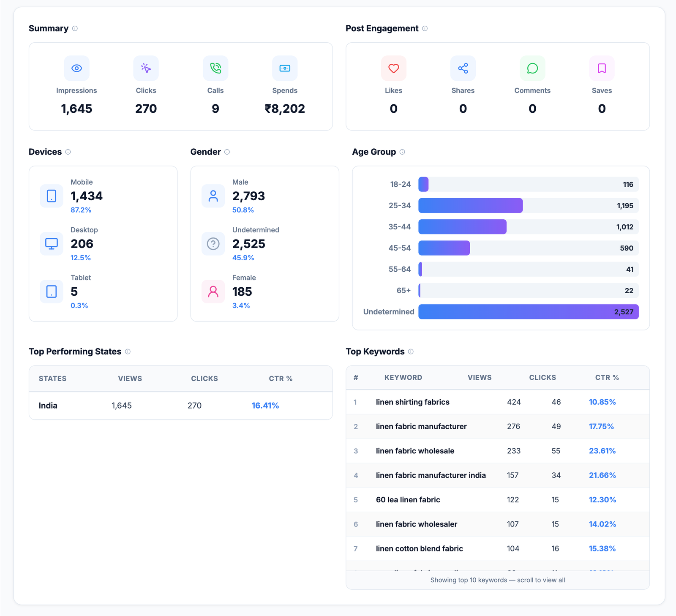Sort states table by CTR % header

281,379
